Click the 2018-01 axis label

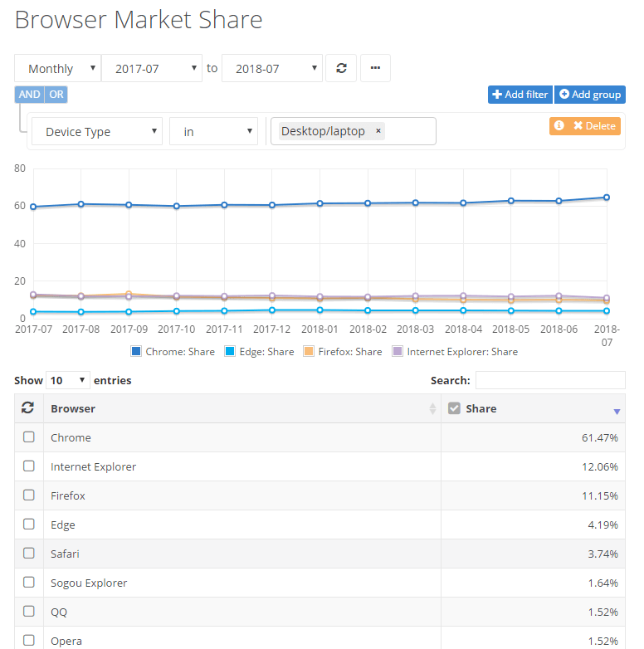coord(320,329)
